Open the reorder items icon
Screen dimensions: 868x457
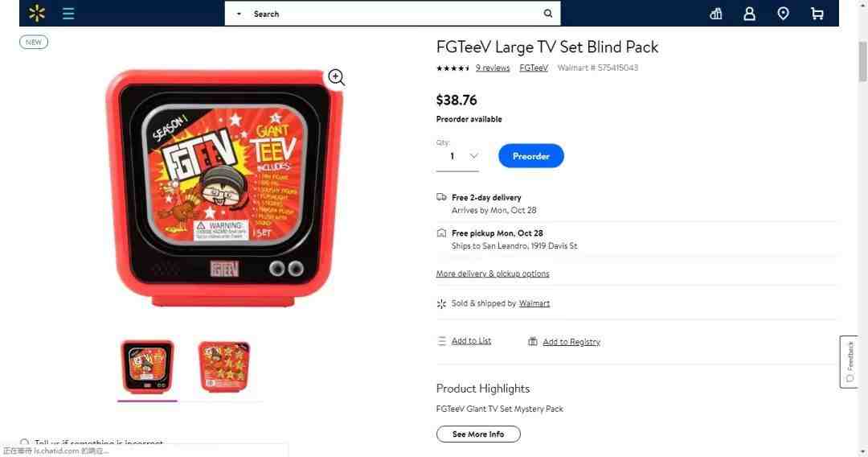[x=716, y=14]
